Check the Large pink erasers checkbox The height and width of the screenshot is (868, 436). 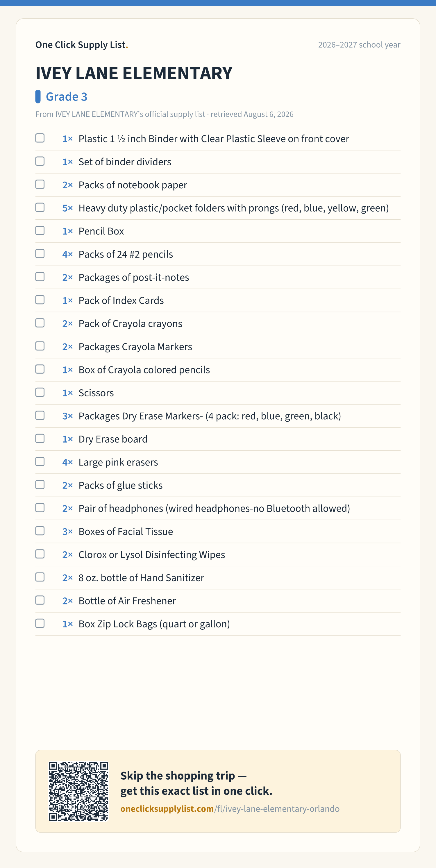pyautogui.click(x=40, y=462)
